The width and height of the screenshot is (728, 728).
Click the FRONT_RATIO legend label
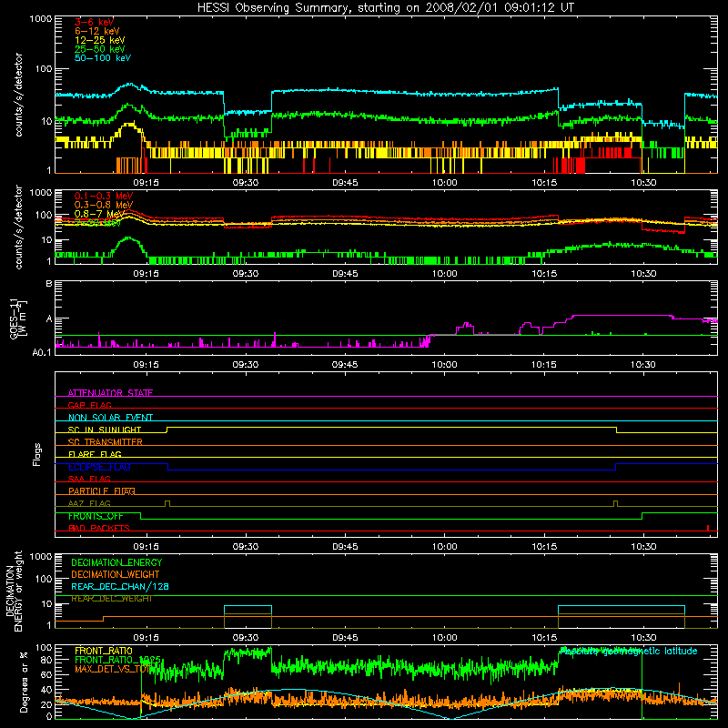click(x=104, y=651)
